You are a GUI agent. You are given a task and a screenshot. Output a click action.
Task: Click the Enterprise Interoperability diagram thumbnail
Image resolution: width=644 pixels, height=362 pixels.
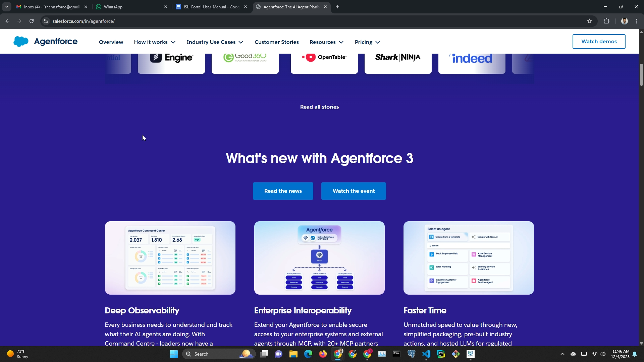(x=319, y=258)
